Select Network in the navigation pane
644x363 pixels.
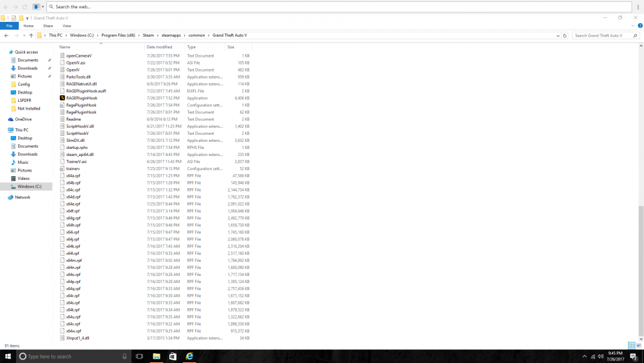coord(23,197)
